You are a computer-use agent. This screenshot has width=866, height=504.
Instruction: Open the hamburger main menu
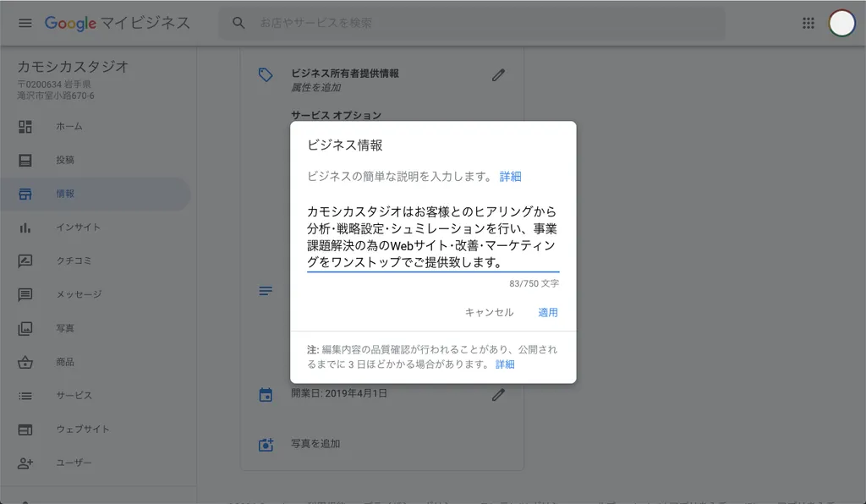(x=25, y=23)
